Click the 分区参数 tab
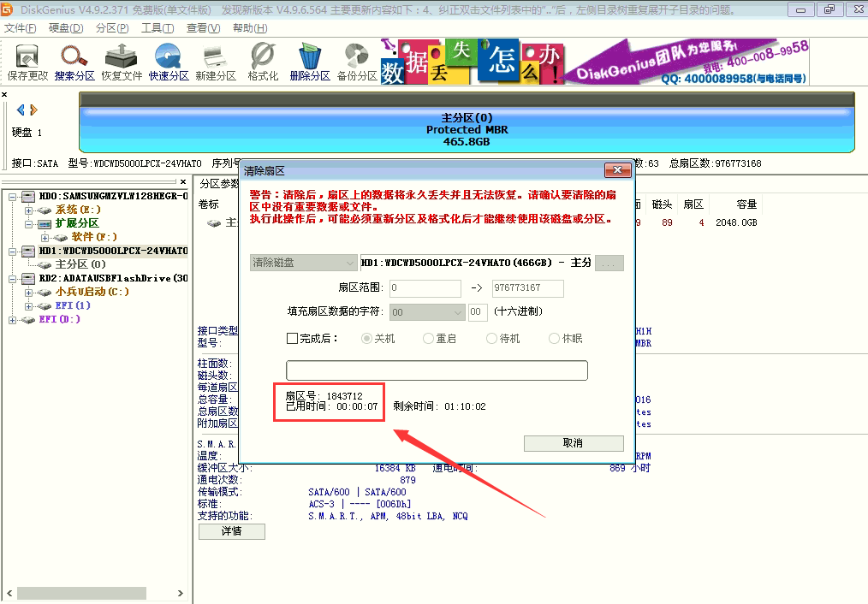Viewport: 868px width, 604px height. 219,183
